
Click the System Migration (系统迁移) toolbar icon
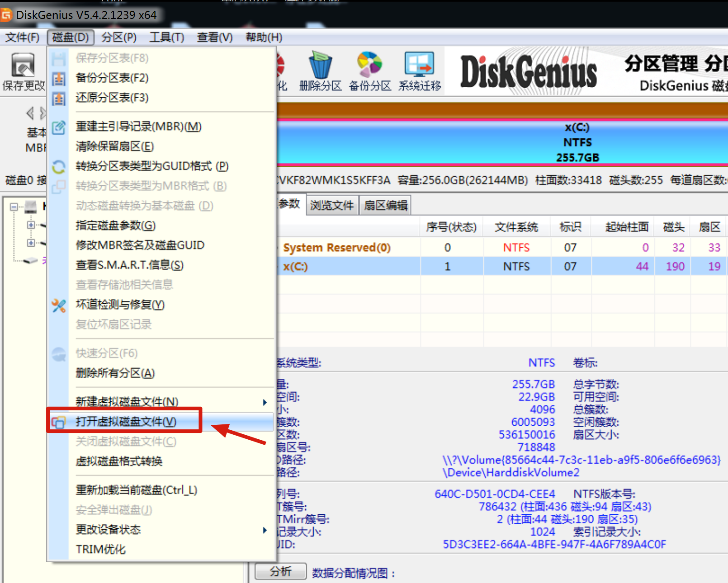(x=420, y=72)
